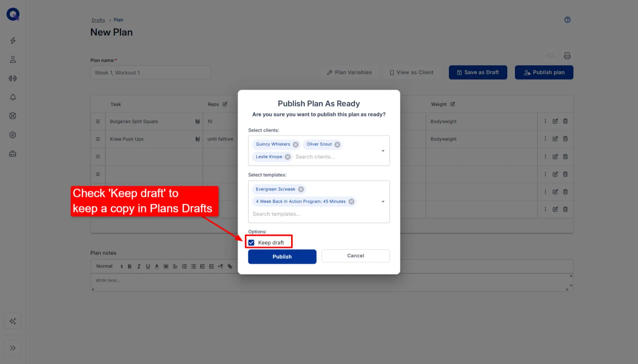Open the clients person icon in sidebar

tap(13, 59)
